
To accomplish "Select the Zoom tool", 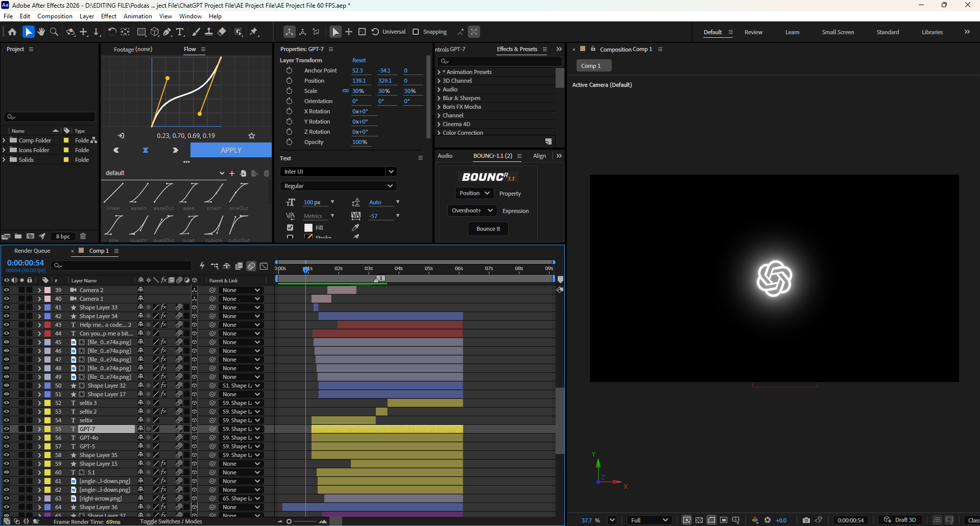I will [54, 32].
